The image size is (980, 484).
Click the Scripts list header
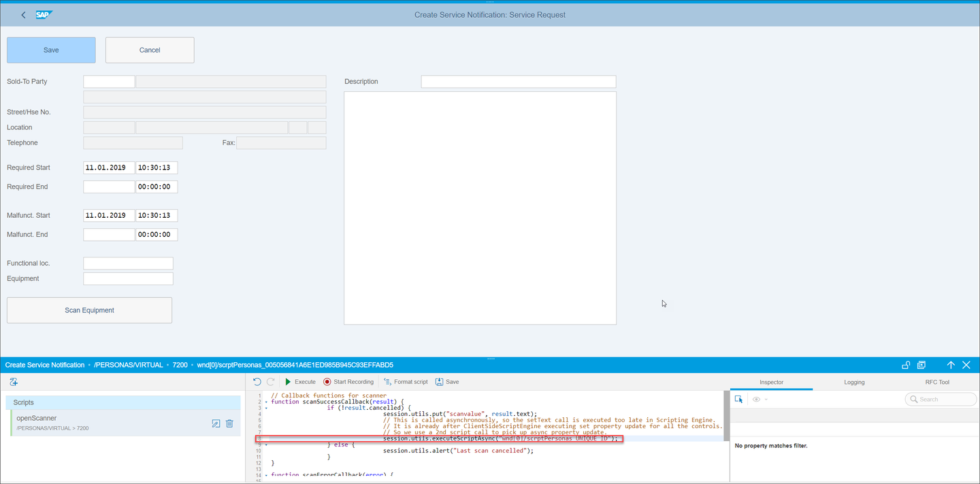click(x=123, y=402)
